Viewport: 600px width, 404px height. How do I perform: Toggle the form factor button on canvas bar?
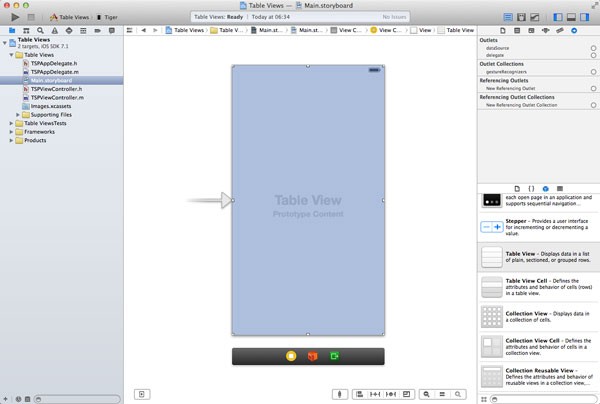[339, 394]
